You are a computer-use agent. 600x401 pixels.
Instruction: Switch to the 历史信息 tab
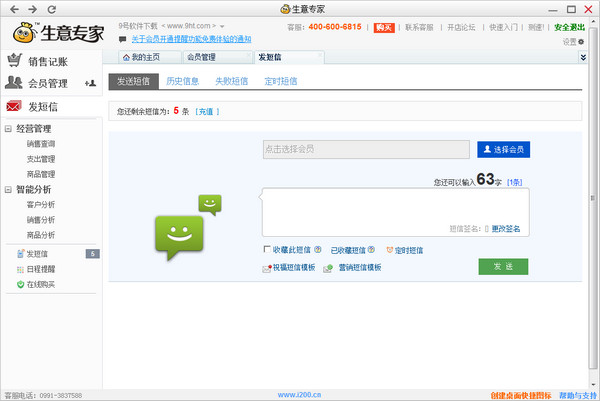[182, 80]
